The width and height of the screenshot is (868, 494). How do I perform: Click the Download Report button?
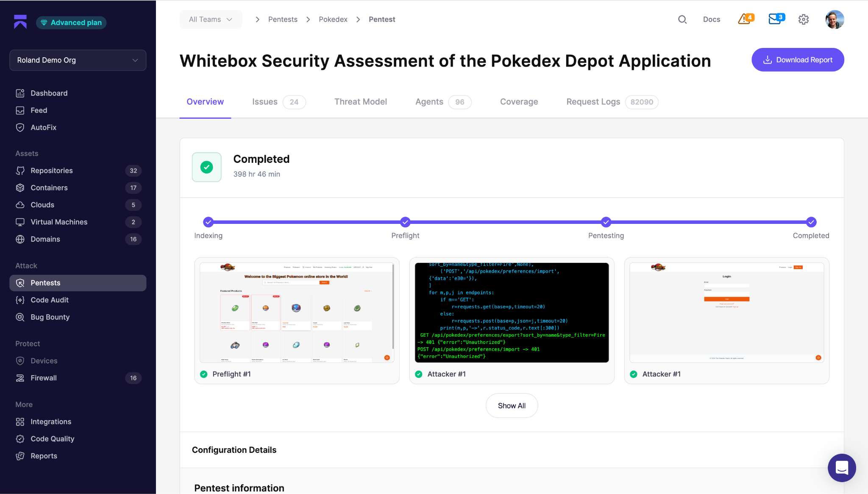tap(798, 60)
